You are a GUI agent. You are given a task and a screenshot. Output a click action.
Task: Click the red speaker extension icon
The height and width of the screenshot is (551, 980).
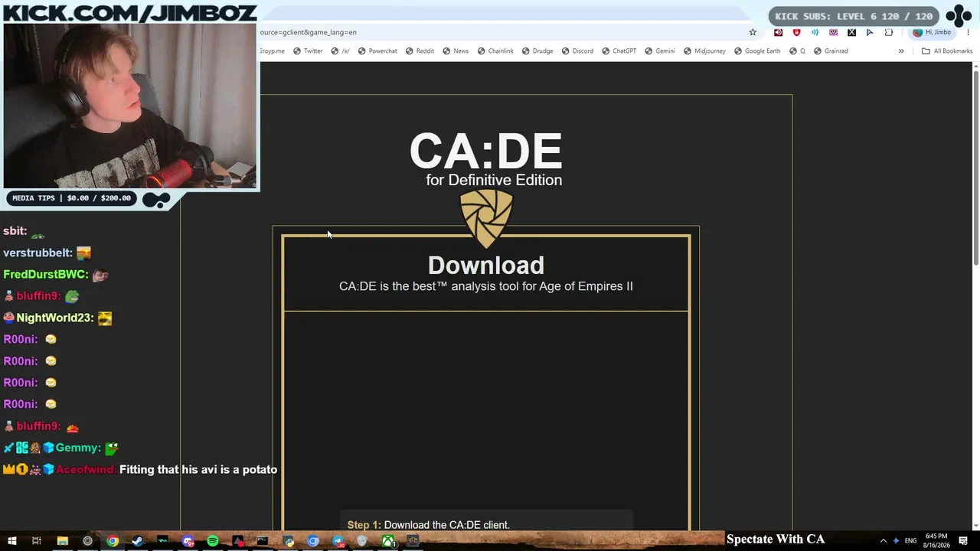tap(779, 32)
